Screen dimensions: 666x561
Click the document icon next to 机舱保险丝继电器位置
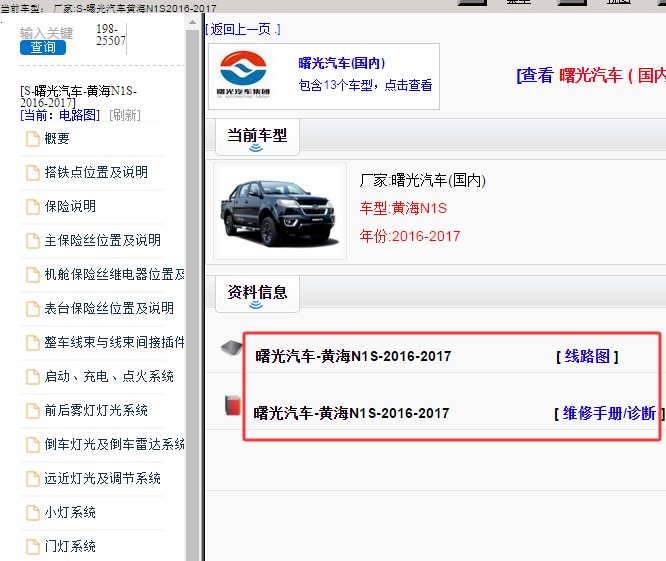click(x=33, y=275)
